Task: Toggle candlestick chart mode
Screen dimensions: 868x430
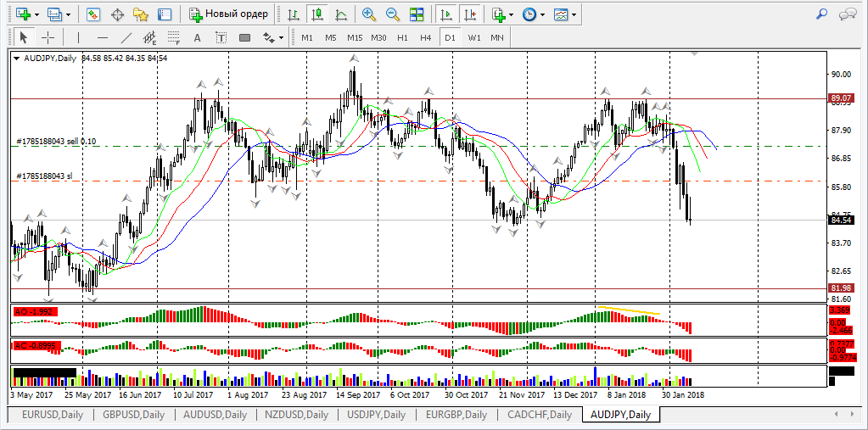Action: pyautogui.click(x=317, y=14)
